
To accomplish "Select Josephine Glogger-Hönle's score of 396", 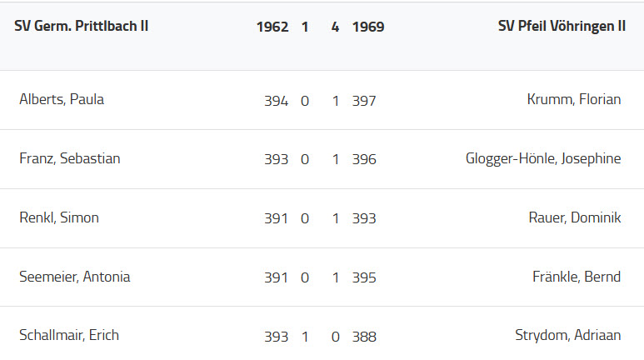I will (x=364, y=159).
